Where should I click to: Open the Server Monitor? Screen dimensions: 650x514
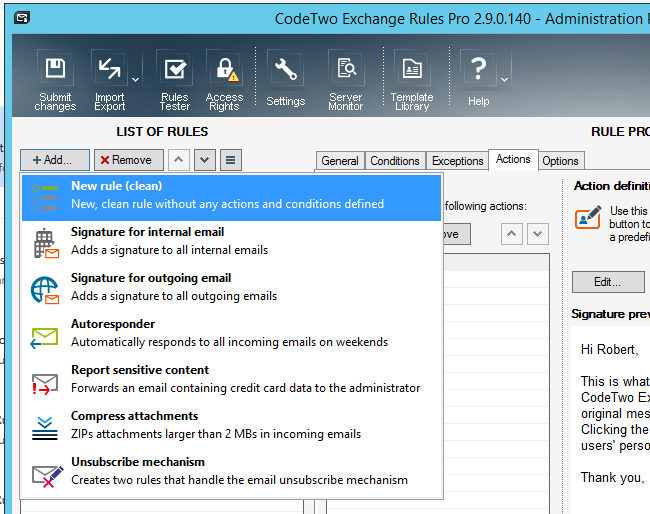coord(346,80)
